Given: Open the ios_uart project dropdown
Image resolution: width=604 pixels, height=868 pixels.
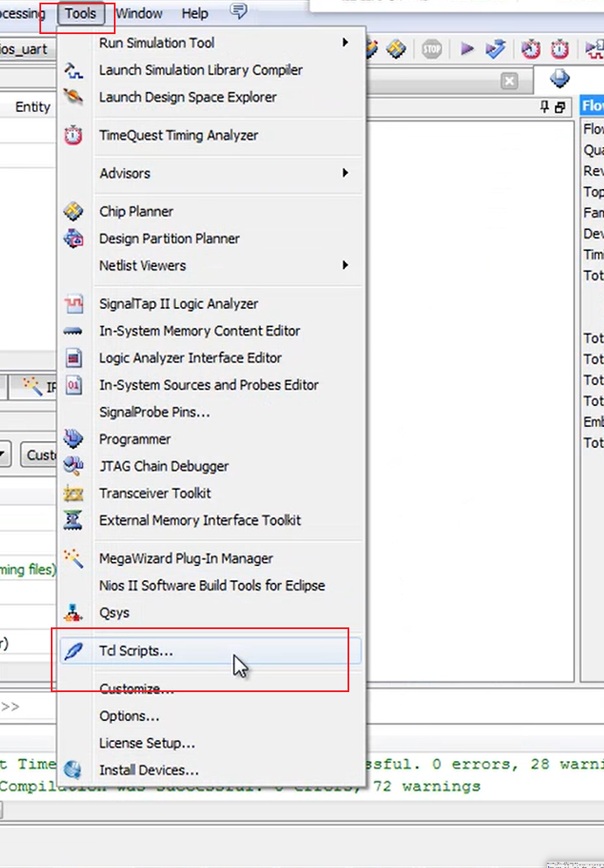Looking at the screenshot, I should [x=26, y=49].
